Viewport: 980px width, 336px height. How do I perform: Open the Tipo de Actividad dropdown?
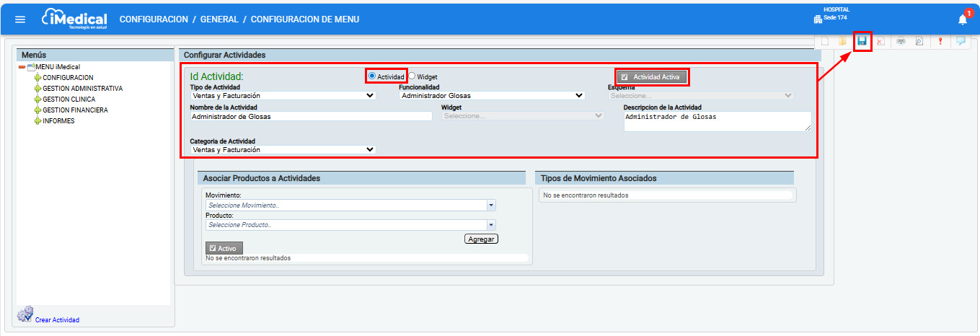[283, 95]
